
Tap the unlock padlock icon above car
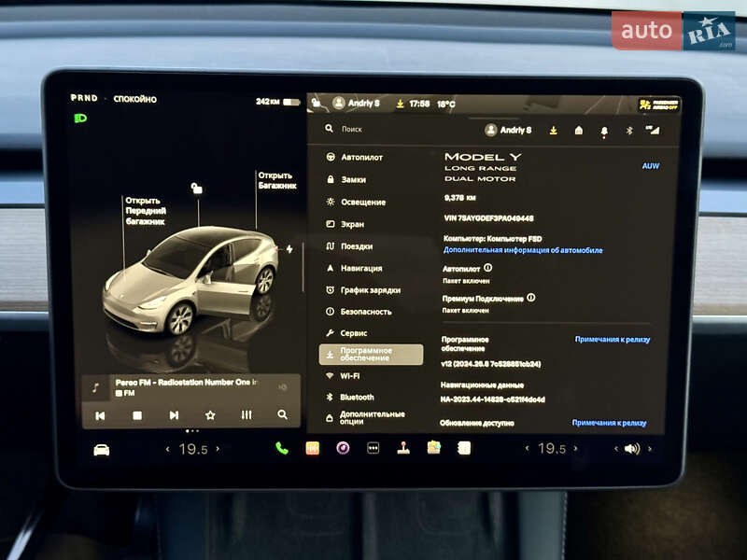coord(196,189)
